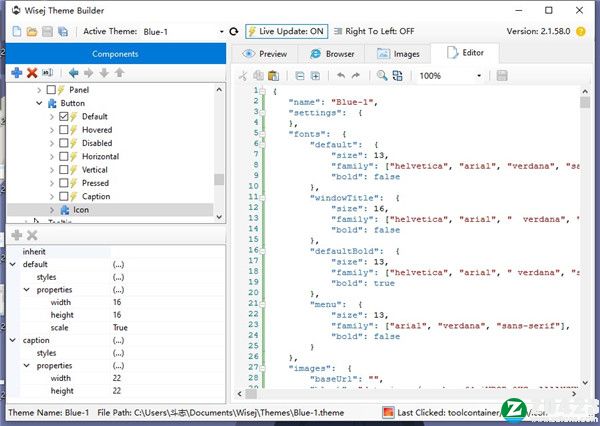
Task: Click the Cut scissors icon in editor
Action: click(x=243, y=75)
